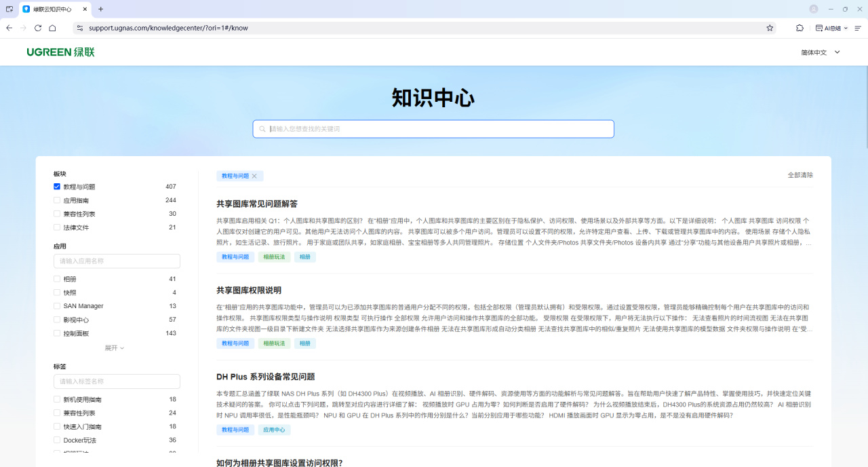Remove the 教程与问题 filter chip with X
868x467 pixels.
click(x=254, y=176)
